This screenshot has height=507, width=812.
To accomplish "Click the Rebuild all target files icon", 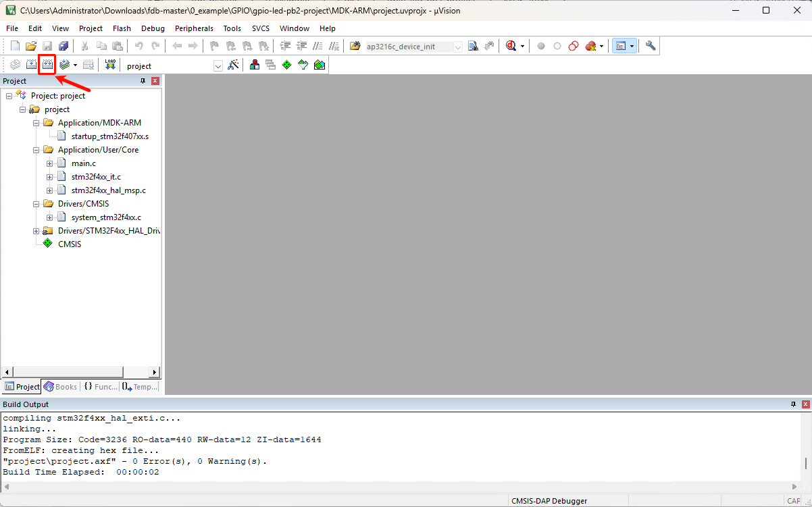I will point(47,65).
